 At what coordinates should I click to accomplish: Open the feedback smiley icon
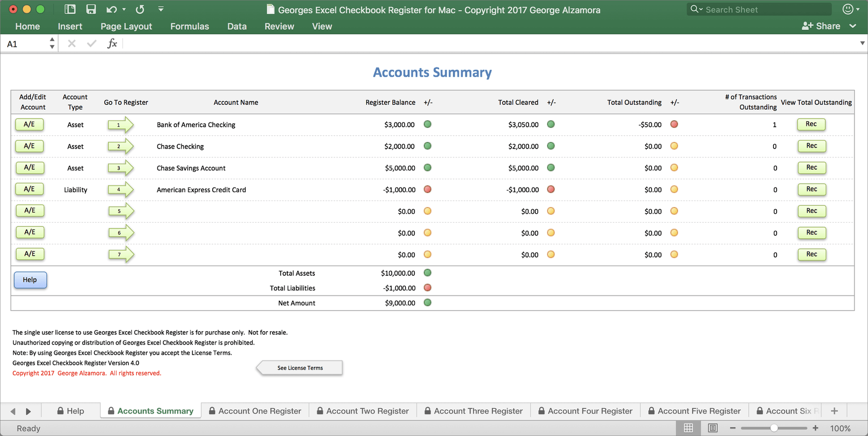848,9
